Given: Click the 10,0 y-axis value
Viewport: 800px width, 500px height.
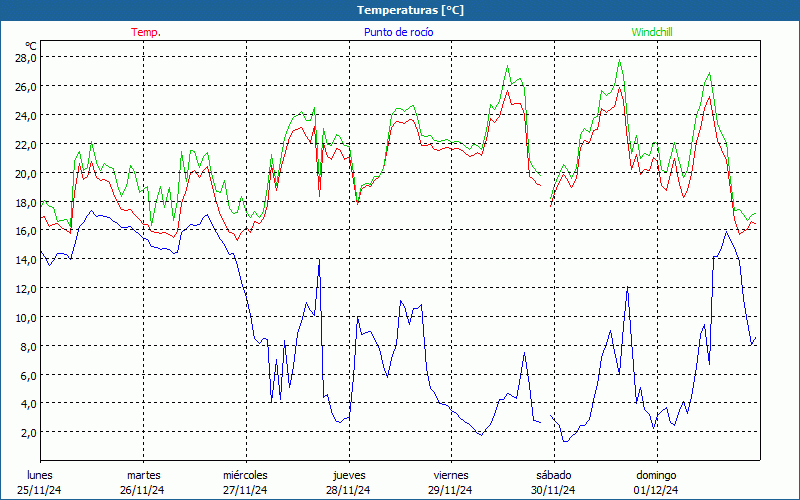Looking at the screenshot, I should (26, 317).
